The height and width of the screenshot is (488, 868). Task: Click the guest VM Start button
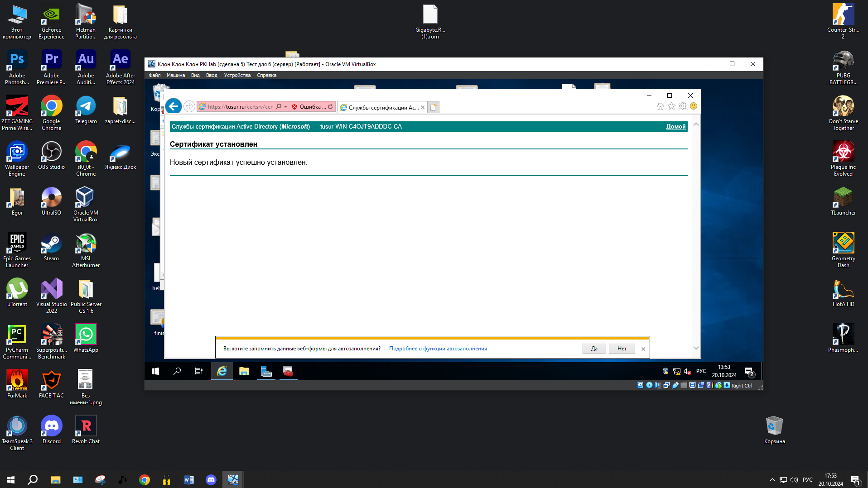tap(155, 371)
